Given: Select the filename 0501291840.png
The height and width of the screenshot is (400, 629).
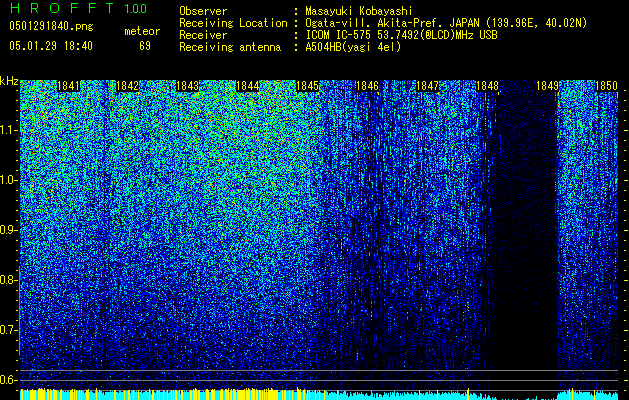Looking at the screenshot, I should tap(51, 26).
